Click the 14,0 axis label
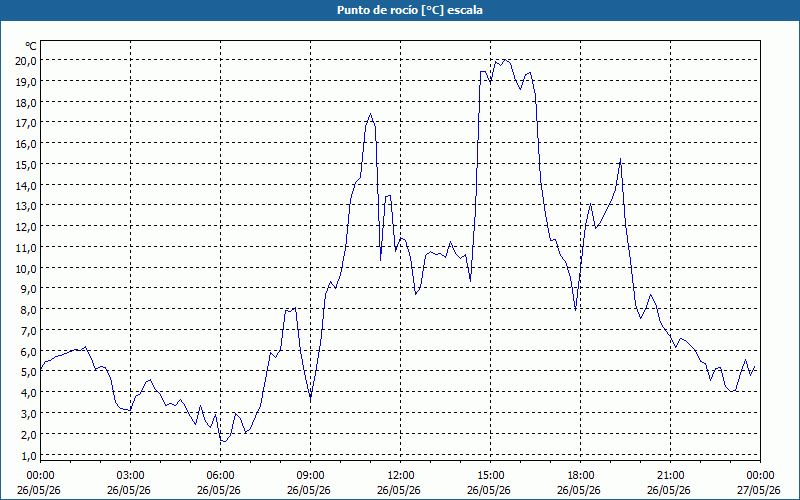 tap(26, 186)
